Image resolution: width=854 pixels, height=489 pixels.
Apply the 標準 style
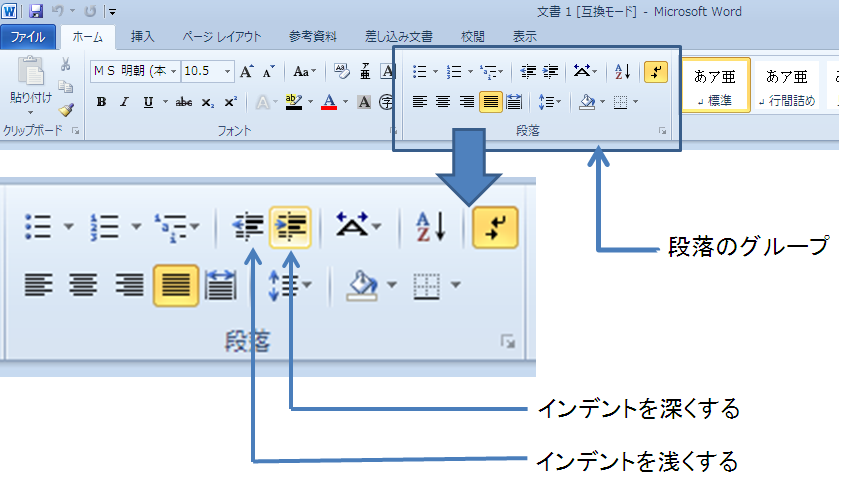[715, 85]
